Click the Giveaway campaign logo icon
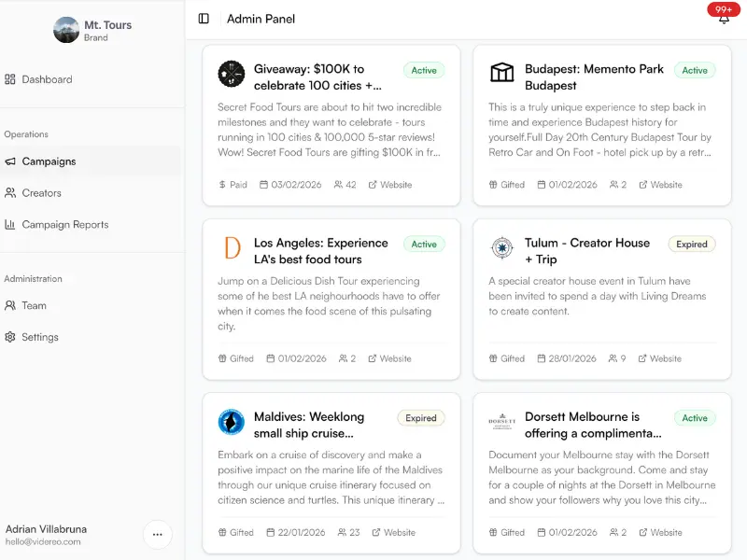This screenshot has width=747, height=560. (231, 74)
